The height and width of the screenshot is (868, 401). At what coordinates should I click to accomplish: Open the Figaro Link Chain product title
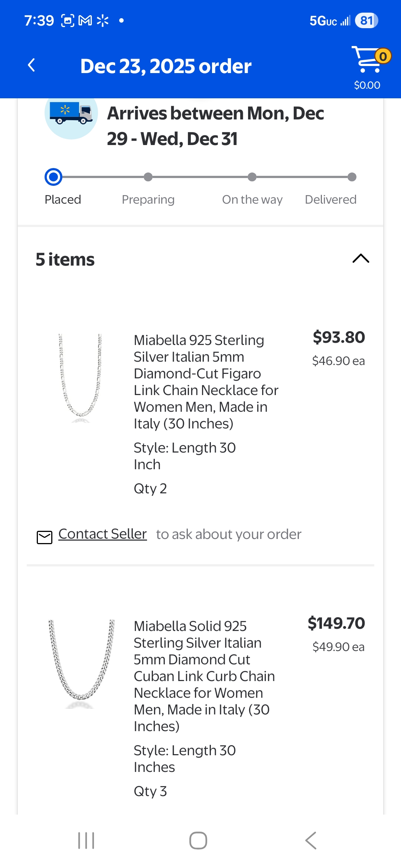(206, 381)
